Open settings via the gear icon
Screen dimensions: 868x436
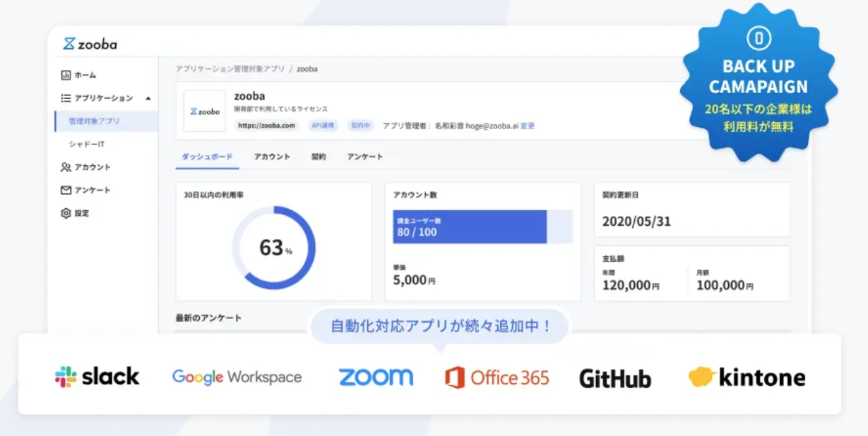[x=66, y=213]
